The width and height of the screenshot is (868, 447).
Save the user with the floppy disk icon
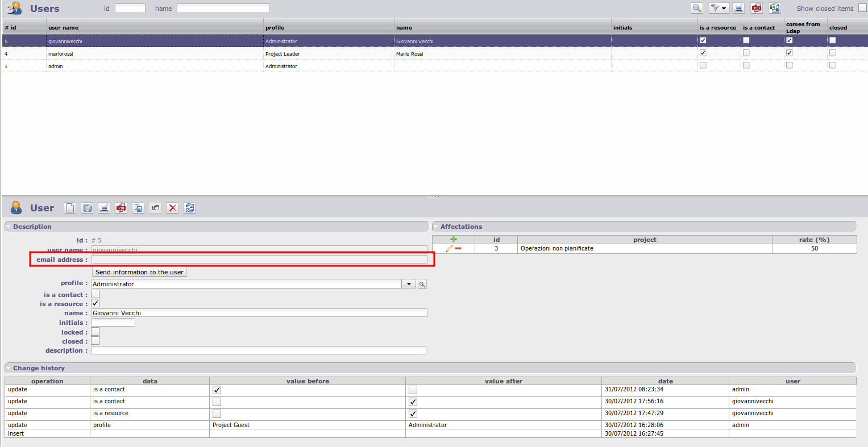coord(87,208)
